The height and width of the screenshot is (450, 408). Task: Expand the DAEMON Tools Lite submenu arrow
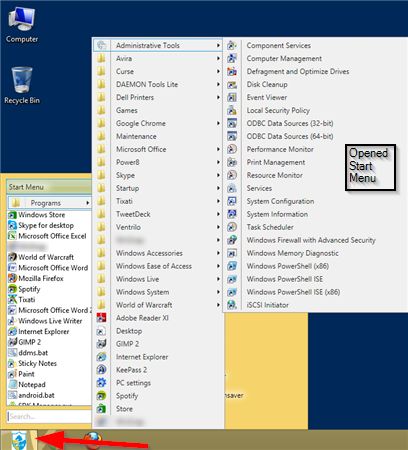[x=218, y=84]
